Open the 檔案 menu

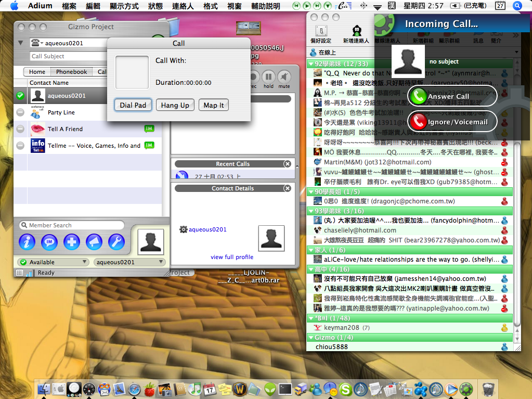coord(69,6)
